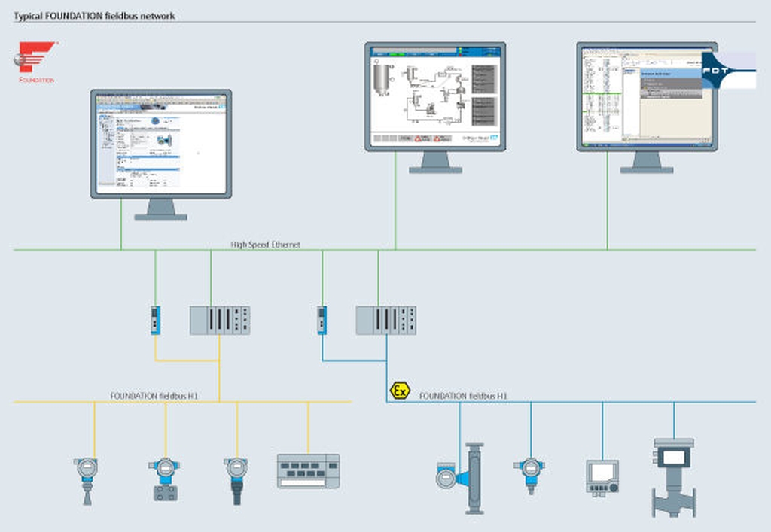The height and width of the screenshot is (532, 771).
Task: Select the multi-channel terminal block device
Action: pyautogui.click(x=308, y=471)
